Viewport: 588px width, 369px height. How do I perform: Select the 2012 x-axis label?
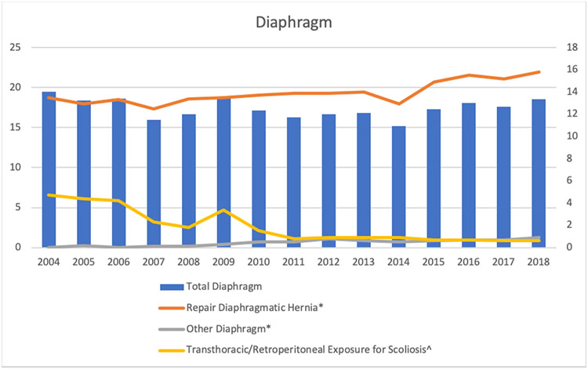[328, 262]
